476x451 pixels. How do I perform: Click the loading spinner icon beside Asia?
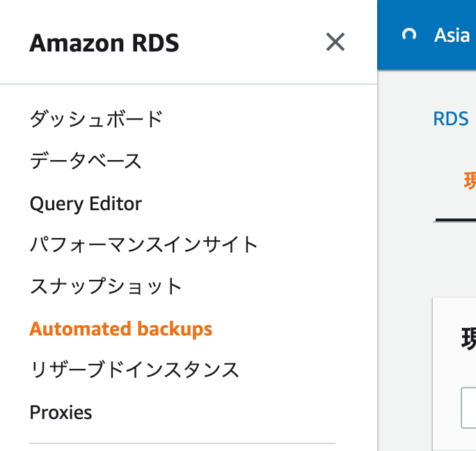[409, 35]
